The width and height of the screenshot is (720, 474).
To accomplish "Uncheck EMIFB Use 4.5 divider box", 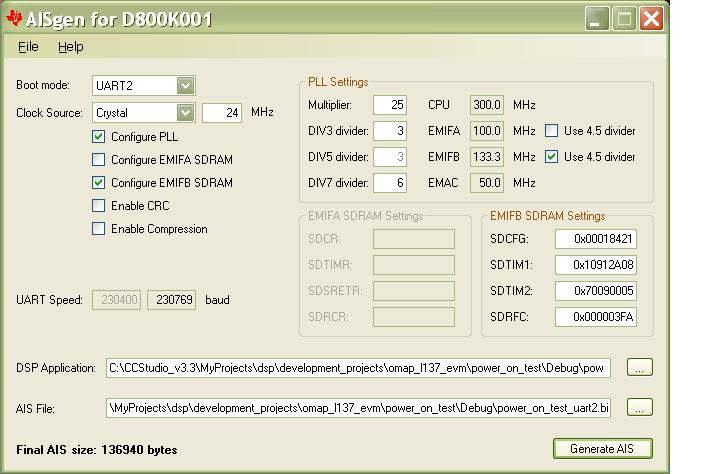I will [551, 157].
